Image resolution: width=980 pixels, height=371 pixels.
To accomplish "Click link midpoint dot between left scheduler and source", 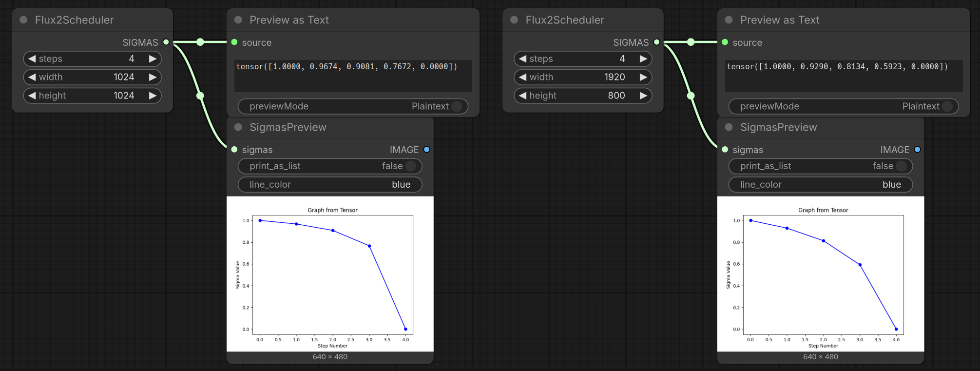I will pos(200,42).
